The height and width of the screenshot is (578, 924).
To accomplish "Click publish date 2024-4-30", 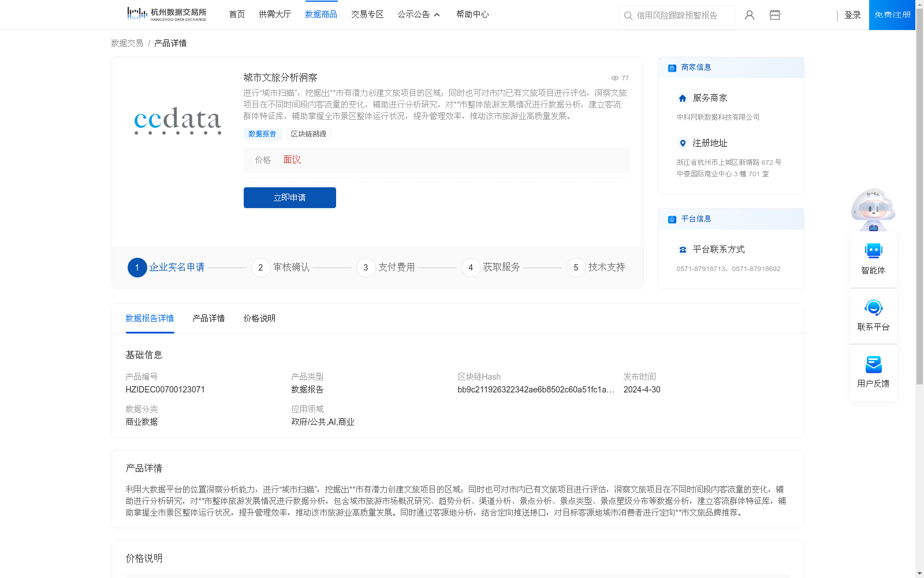I will tap(642, 390).
